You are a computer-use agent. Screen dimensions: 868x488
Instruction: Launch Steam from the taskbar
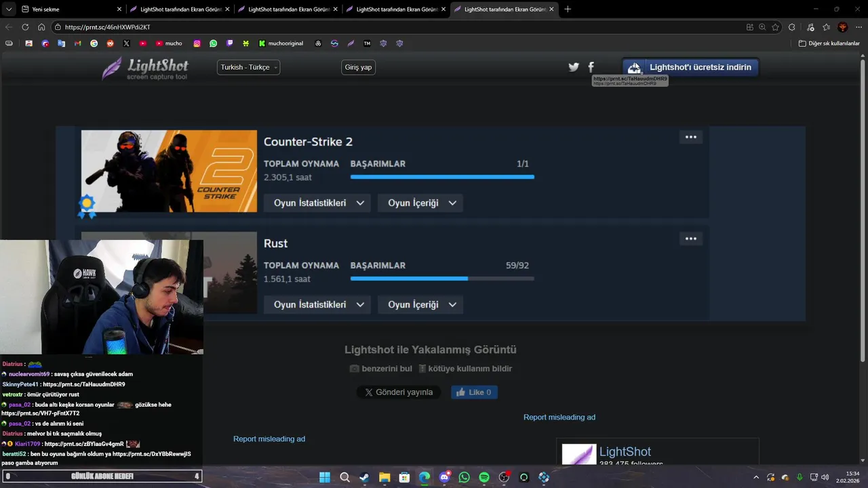[365, 477]
